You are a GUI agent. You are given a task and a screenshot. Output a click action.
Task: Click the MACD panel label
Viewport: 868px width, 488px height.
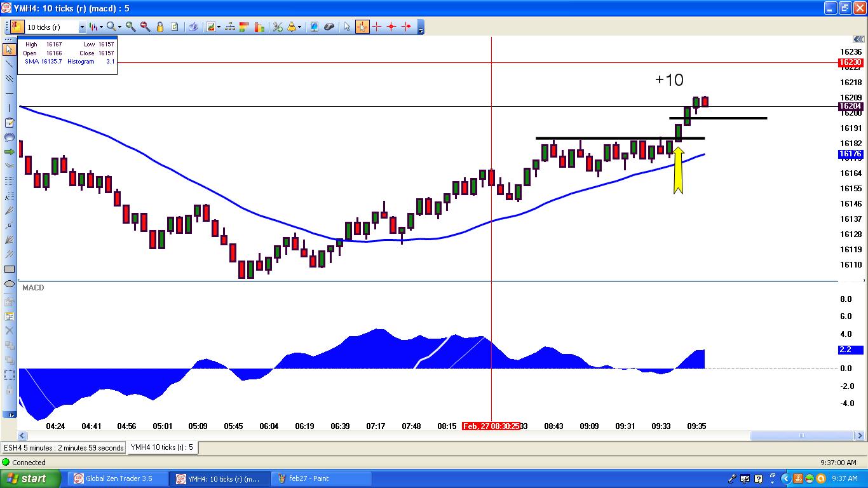point(33,288)
